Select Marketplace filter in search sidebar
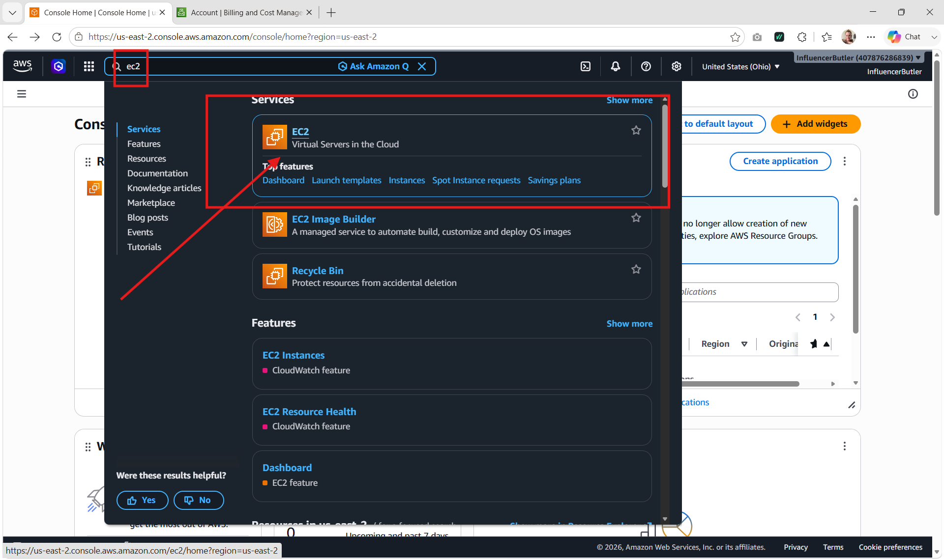This screenshot has width=944, height=560. click(x=151, y=203)
